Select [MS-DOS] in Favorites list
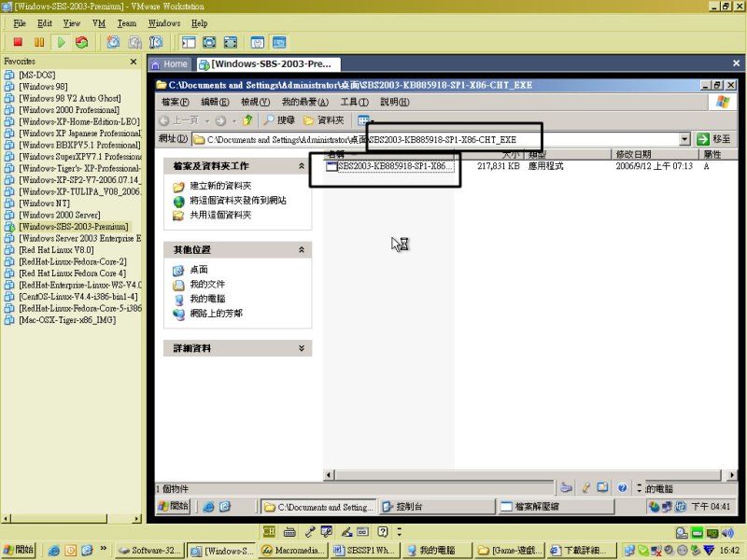Screen dimensions: 747x560 36,75
